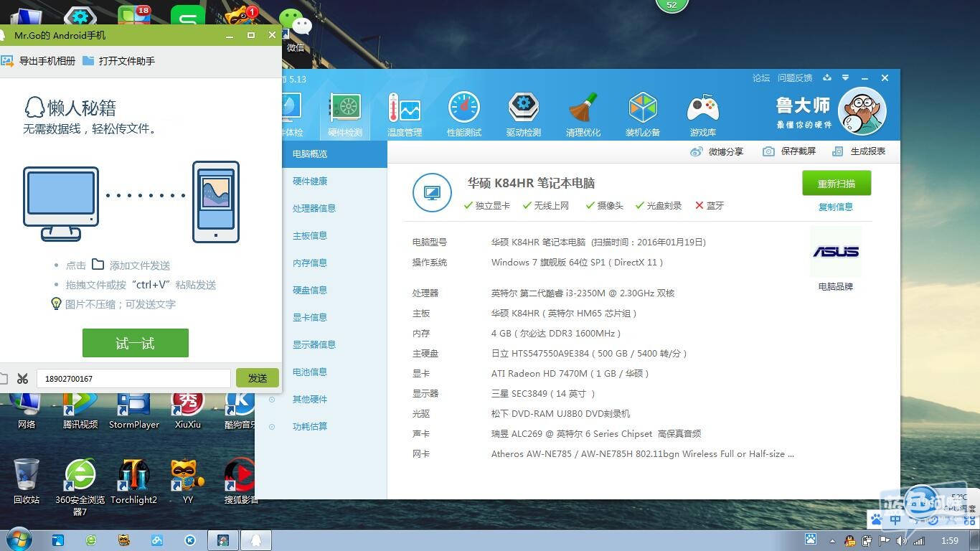
Task: Click the QQ penguin taskbar button
Action: pyautogui.click(x=256, y=540)
